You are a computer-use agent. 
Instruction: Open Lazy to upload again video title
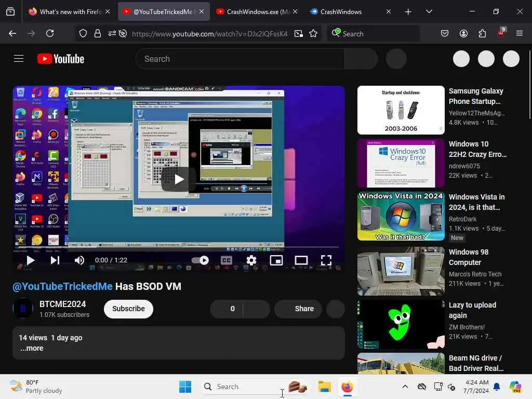click(x=472, y=310)
